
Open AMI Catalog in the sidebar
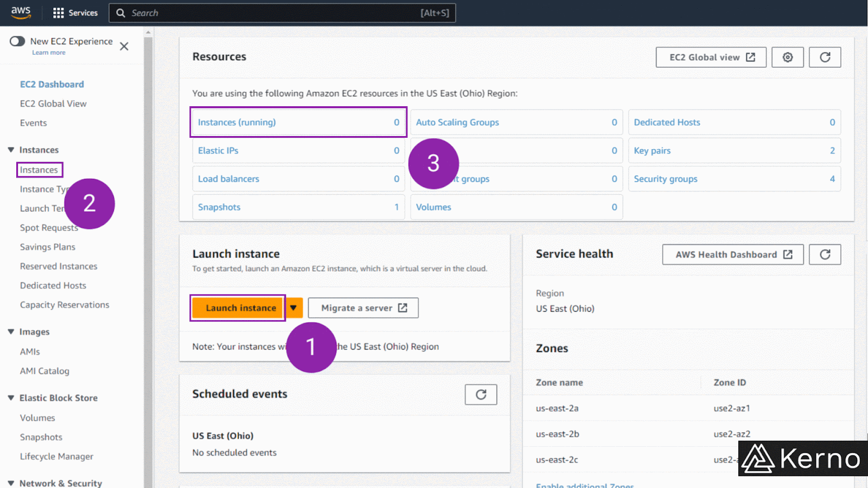pos(44,371)
